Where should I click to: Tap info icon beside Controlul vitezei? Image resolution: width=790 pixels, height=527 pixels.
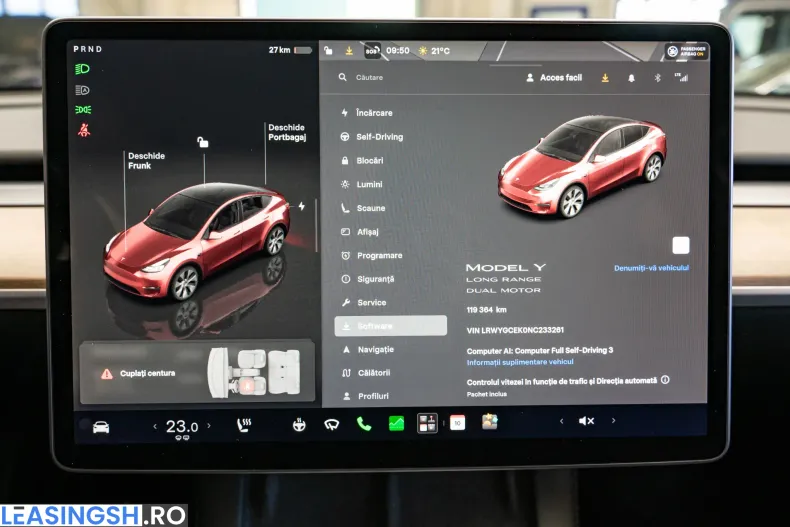click(x=665, y=380)
